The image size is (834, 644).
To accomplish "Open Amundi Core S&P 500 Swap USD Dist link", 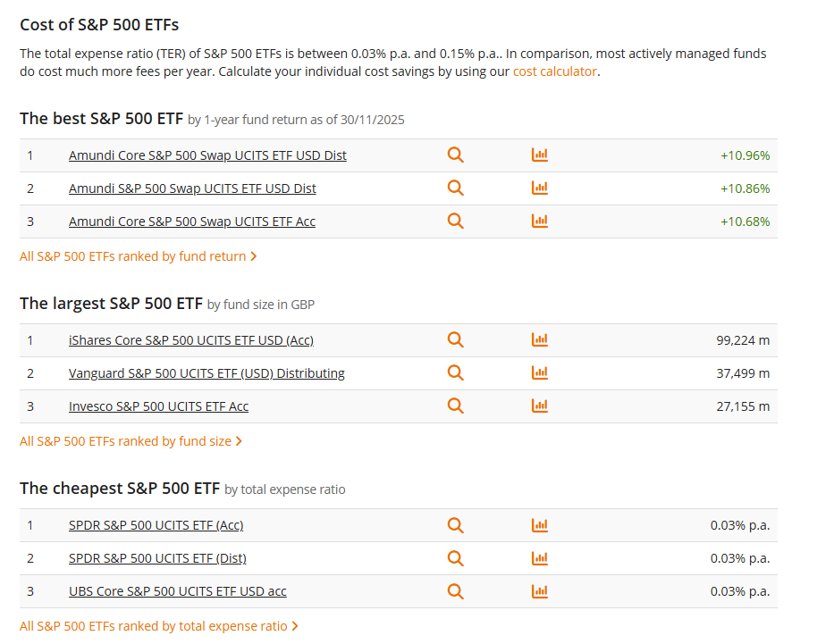I will click(207, 155).
